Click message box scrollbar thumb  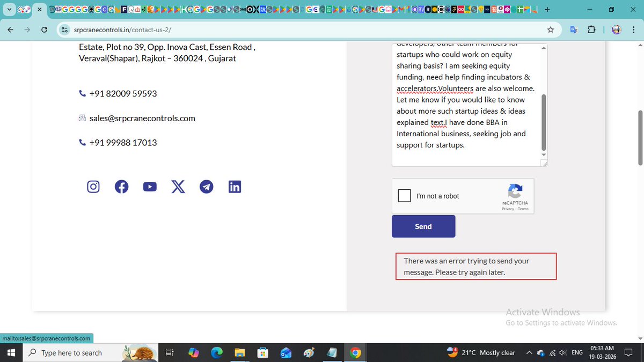pyautogui.click(x=544, y=122)
